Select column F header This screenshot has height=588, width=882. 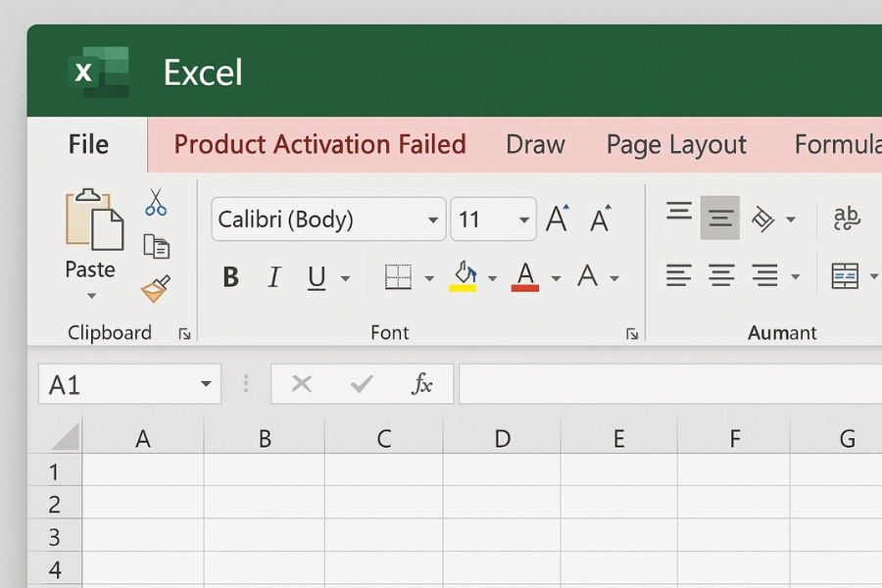pyautogui.click(x=734, y=438)
